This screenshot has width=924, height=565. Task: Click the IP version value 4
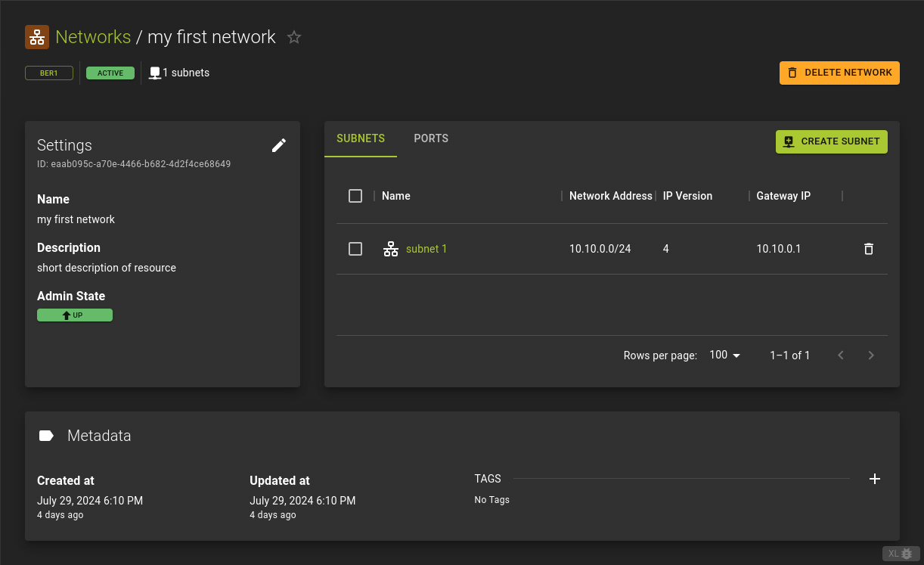(x=666, y=249)
